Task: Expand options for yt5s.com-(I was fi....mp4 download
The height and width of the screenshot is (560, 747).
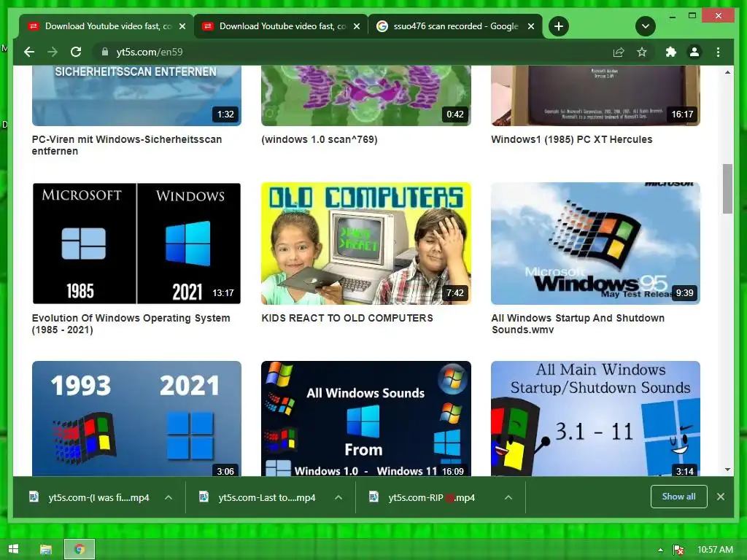Action: 169,497
